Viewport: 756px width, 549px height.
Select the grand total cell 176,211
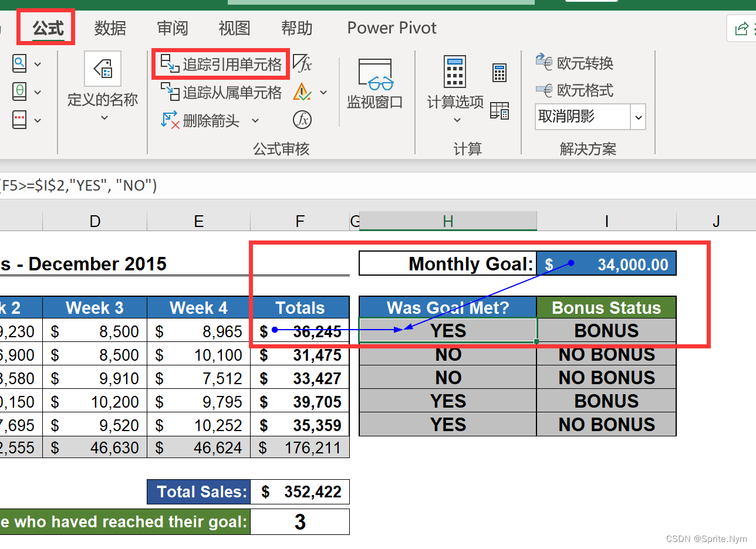(x=300, y=448)
